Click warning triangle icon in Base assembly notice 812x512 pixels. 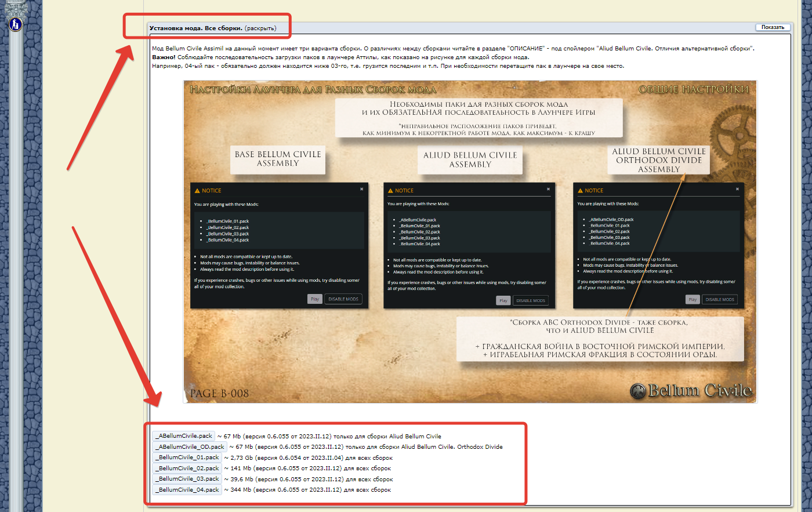(x=197, y=191)
